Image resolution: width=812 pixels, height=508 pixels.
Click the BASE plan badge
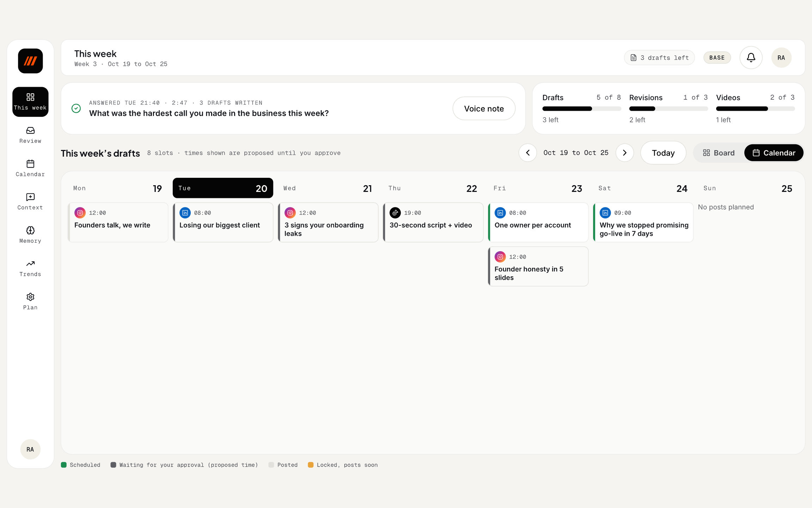[717, 58]
